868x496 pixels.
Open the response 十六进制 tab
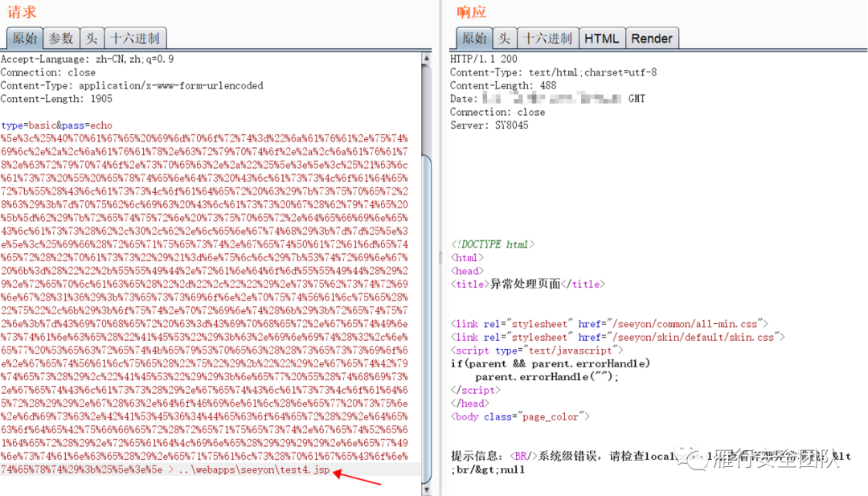(x=548, y=39)
